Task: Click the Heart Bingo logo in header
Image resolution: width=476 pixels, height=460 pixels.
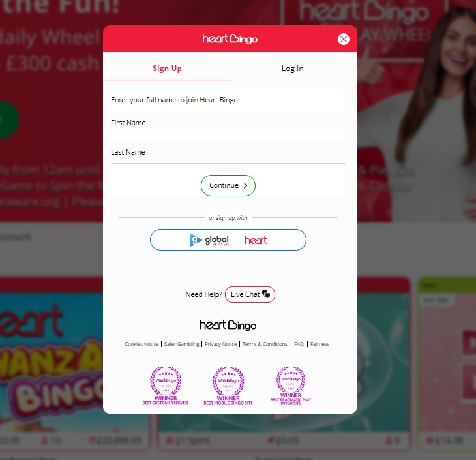Action: [x=230, y=39]
